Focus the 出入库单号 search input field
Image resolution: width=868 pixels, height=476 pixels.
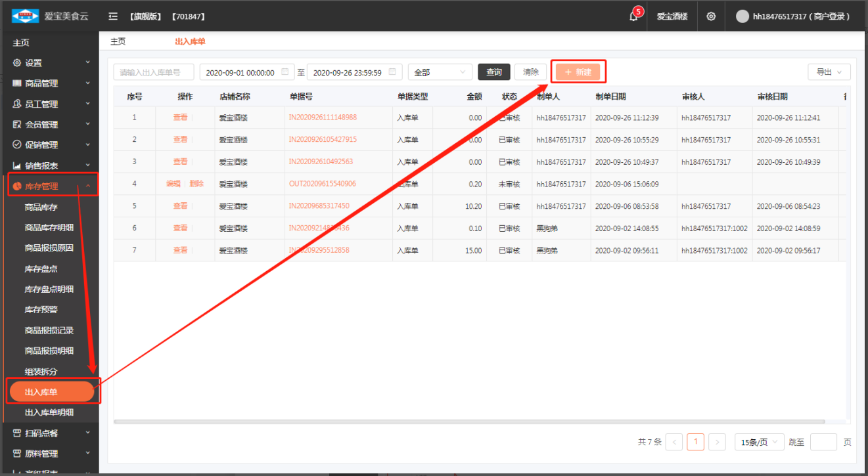coord(154,72)
